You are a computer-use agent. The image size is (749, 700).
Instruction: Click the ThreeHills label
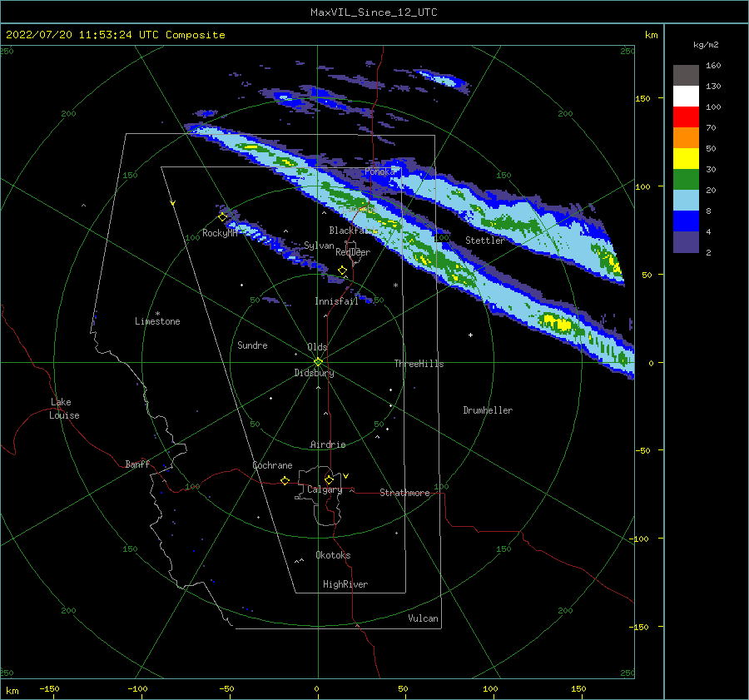tap(419, 364)
